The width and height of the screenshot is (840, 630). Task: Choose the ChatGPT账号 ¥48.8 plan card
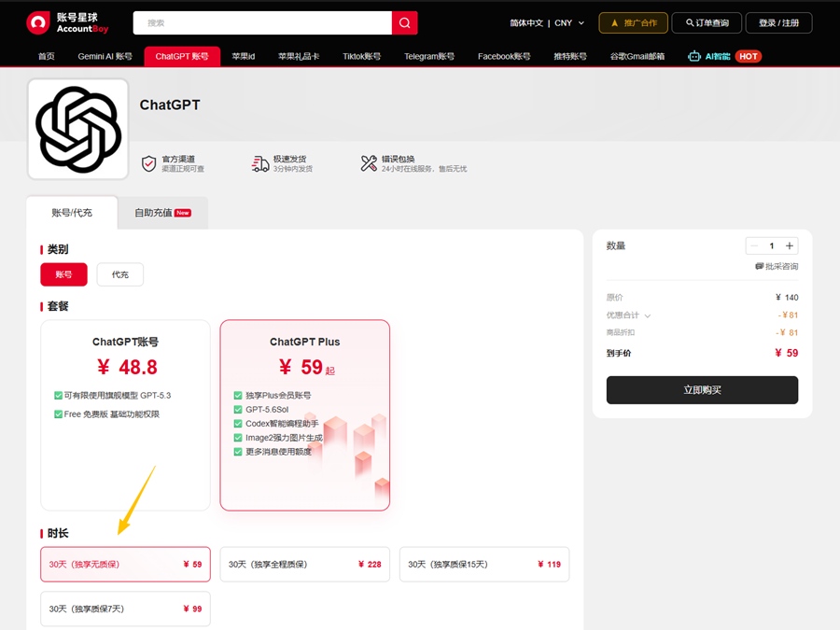click(125, 415)
